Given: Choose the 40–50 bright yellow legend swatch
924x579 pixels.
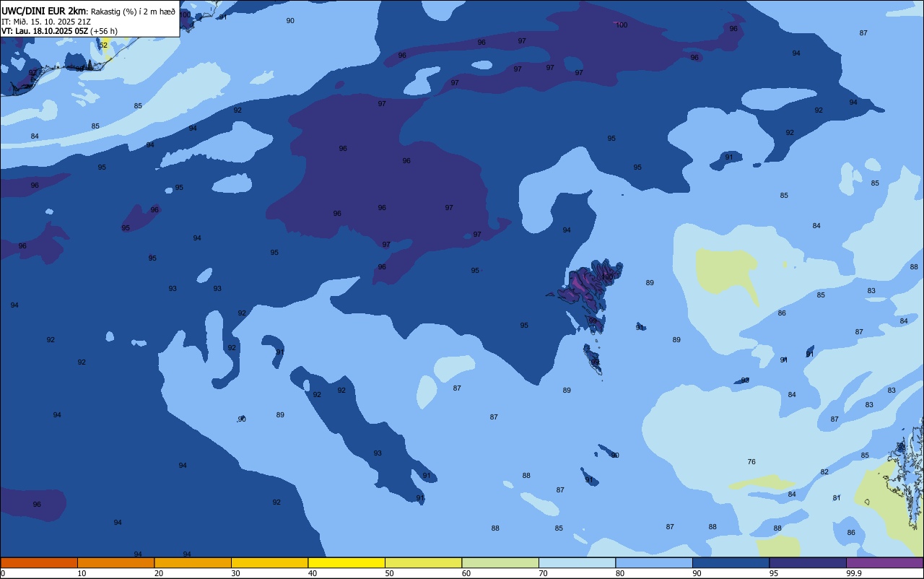Looking at the screenshot, I should (x=346, y=562).
